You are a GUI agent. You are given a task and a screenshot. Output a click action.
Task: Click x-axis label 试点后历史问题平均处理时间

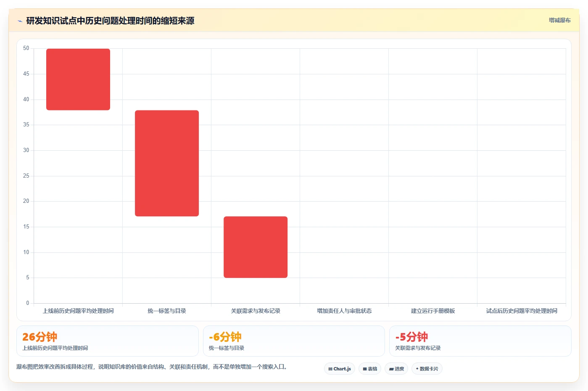[x=522, y=311]
